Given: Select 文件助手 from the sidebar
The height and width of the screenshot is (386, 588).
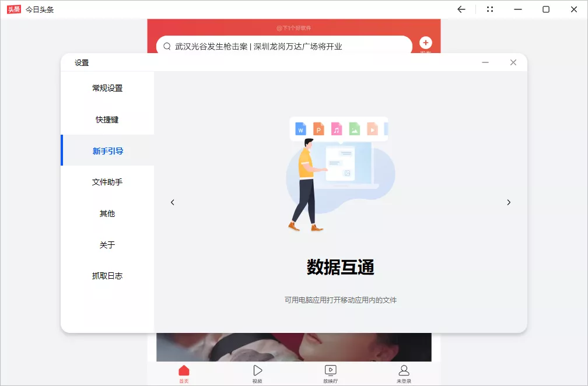Looking at the screenshot, I should 107,182.
